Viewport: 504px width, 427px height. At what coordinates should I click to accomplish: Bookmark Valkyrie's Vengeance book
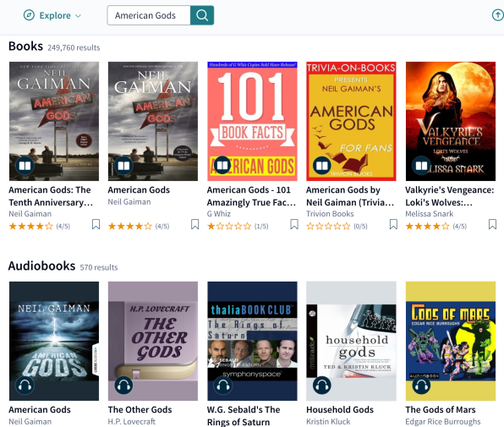492,224
